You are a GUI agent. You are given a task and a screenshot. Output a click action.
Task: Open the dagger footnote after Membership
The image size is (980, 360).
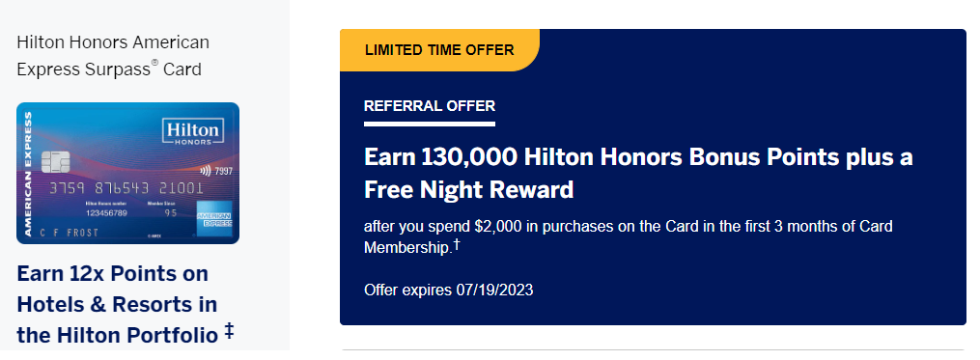[x=457, y=245]
